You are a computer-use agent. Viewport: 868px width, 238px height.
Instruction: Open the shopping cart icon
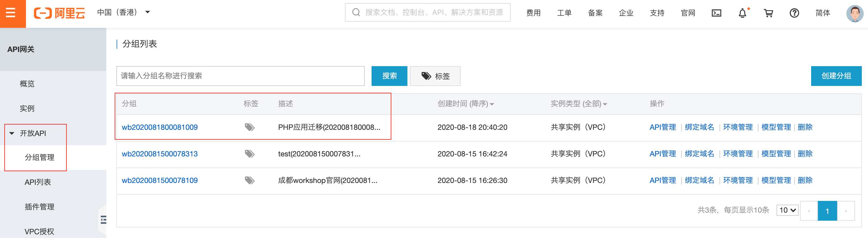(768, 13)
